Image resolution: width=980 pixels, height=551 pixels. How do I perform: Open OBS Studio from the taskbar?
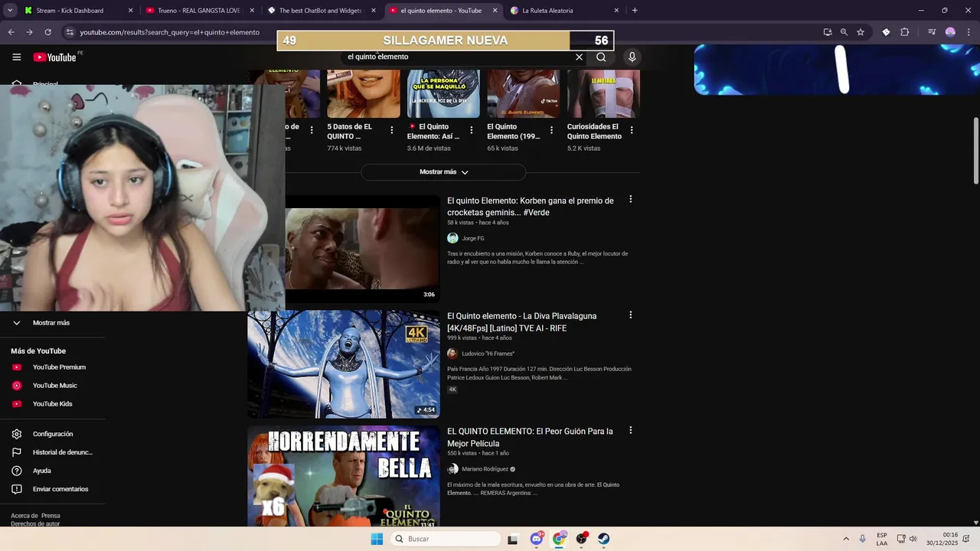point(582,539)
